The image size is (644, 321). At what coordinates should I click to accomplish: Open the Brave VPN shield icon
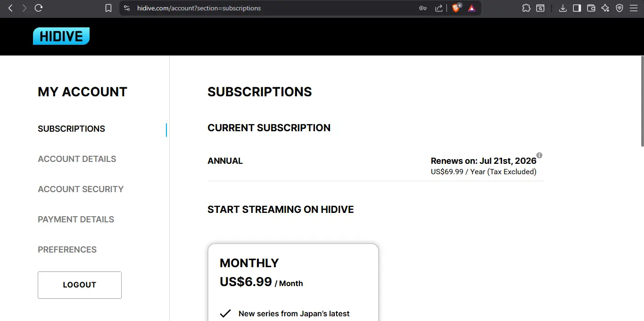point(619,8)
